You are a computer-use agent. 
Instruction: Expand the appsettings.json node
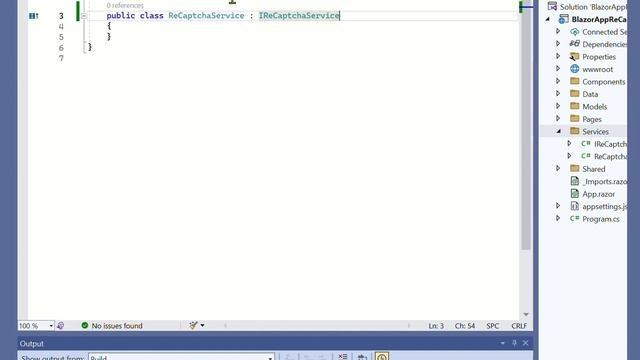pyautogui.click(x=558, y=206)
